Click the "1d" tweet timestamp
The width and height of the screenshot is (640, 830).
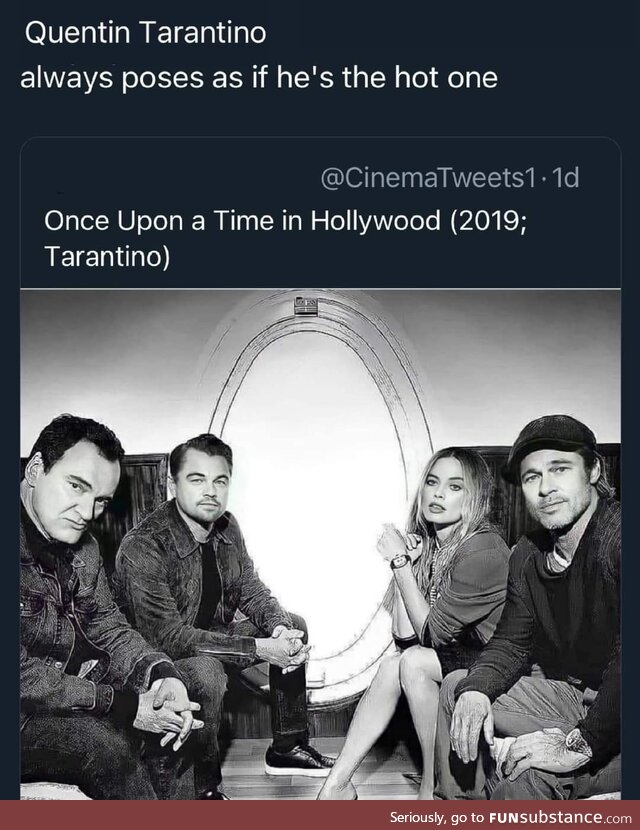pos(566,178)
